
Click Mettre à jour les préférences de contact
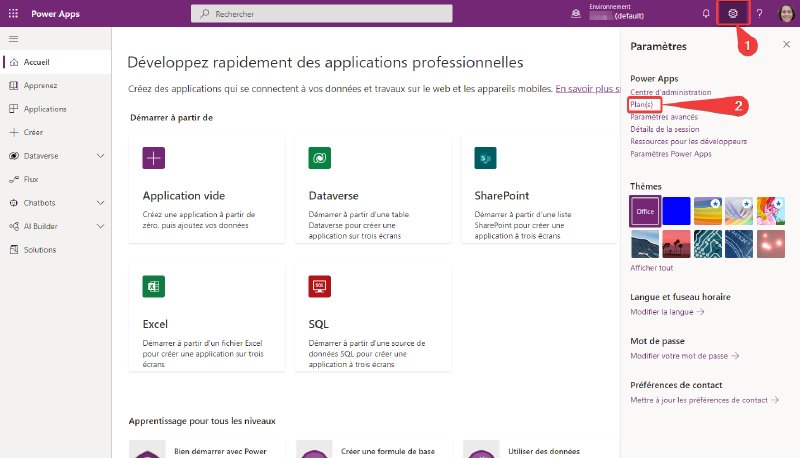click(704, 400)
